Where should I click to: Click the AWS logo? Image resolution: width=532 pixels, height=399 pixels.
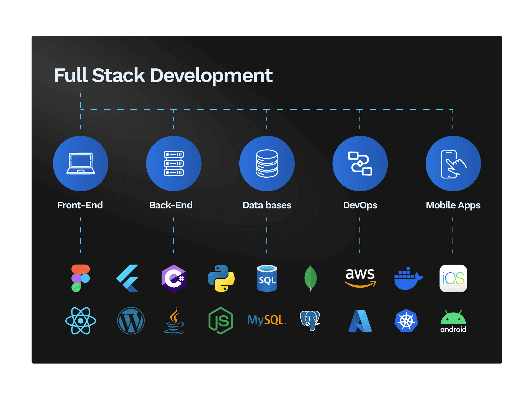[360, 278]
